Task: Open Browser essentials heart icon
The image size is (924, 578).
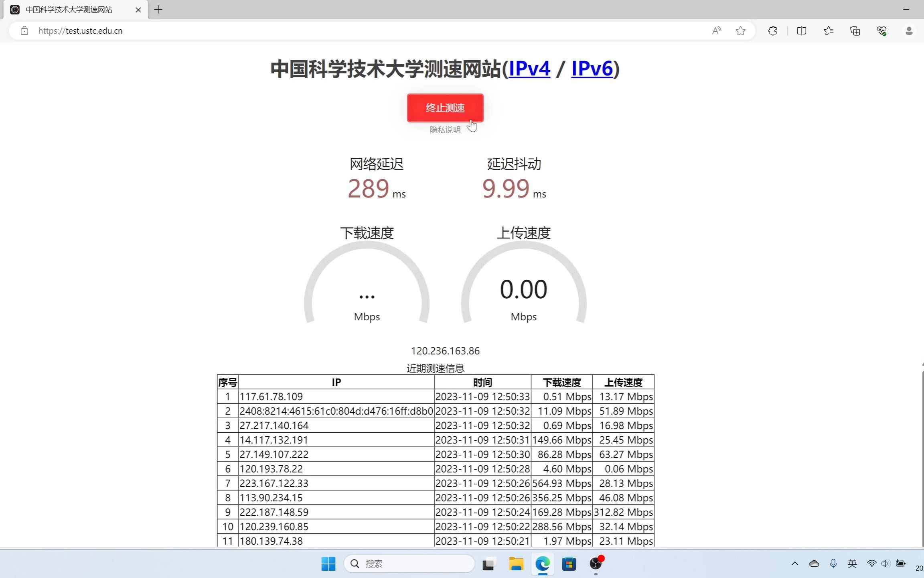Action: point(881,31)
